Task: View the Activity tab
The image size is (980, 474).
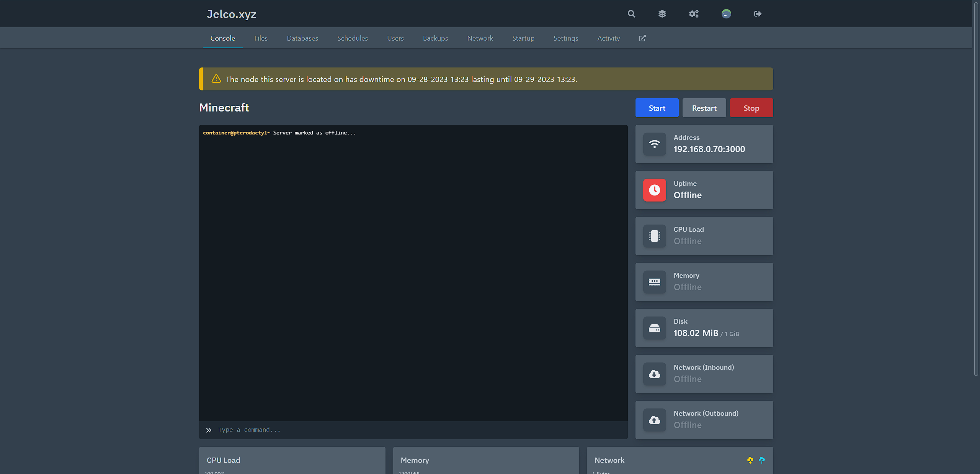Action: pos(609,38)
